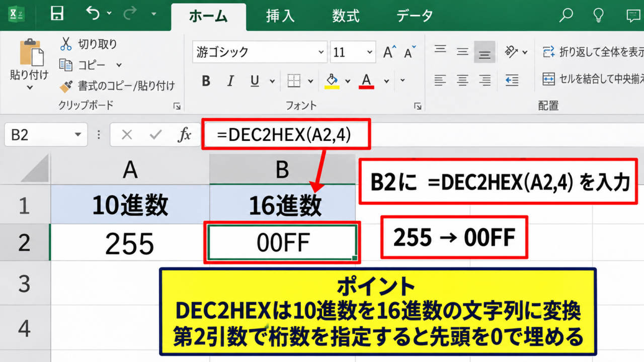Cancel formula entry with the X icon
644x362 pixels.
click(127, 134)
